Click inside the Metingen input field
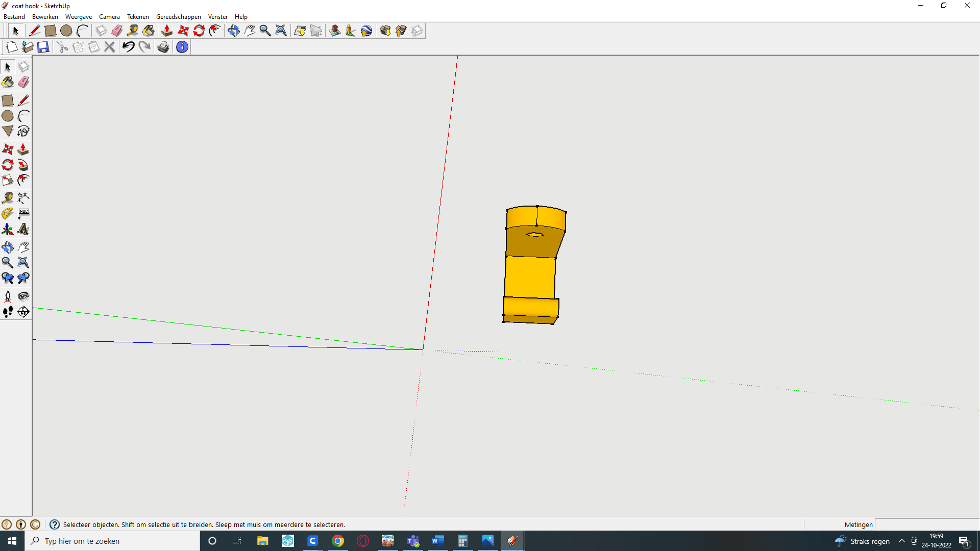The height and width of the screenshot is (551, 980). [x=919, y=524]
